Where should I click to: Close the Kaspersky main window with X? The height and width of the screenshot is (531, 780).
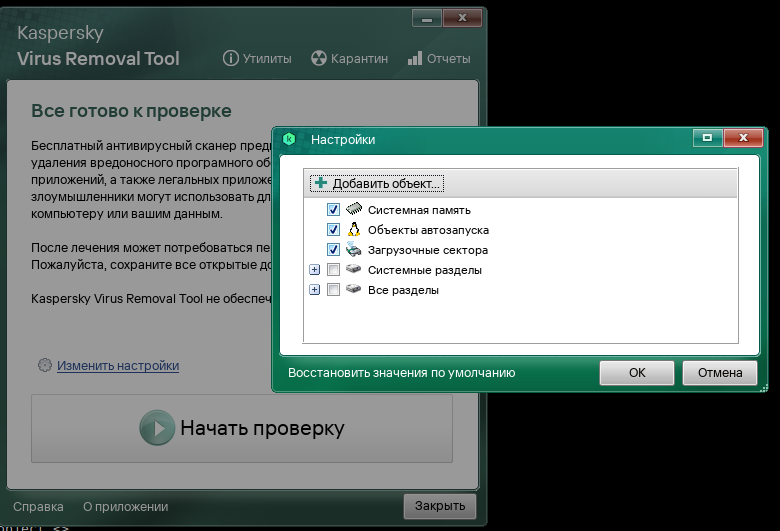462,18
